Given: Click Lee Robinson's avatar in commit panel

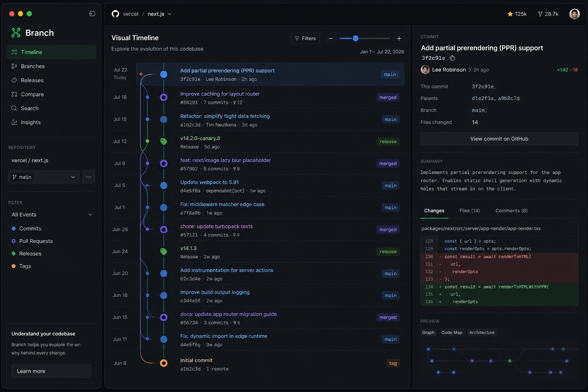Looking at the screenshot, I should 425,70.
